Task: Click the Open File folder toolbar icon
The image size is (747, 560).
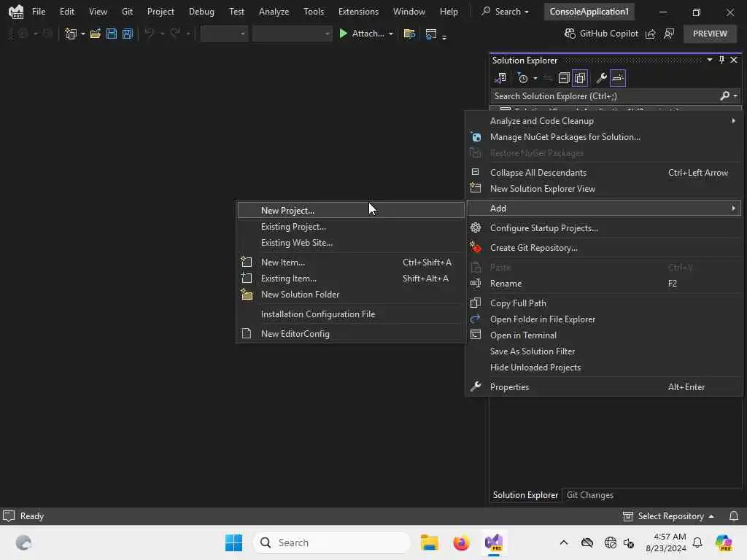Action: click(96, 34)
